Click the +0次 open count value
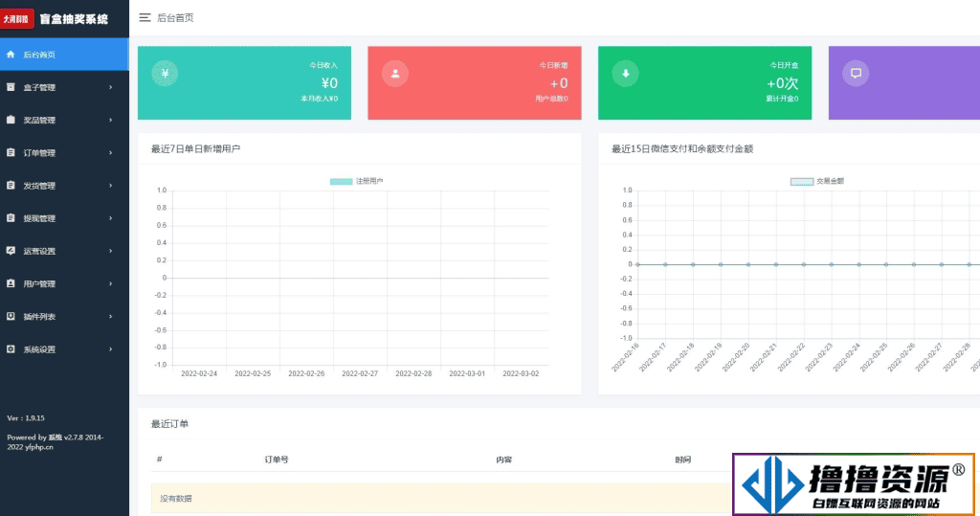The width and height of the screenshot is (980, 516). click(783, 82)
